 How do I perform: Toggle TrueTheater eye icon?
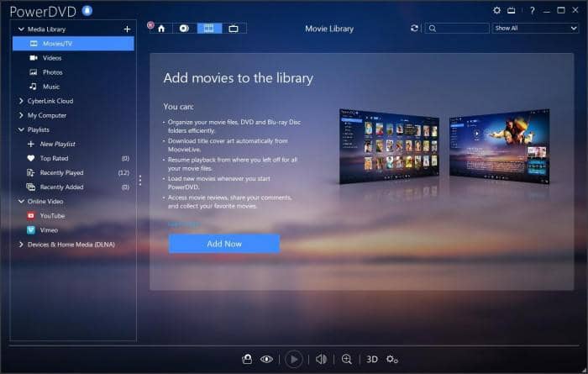[266, 360]
